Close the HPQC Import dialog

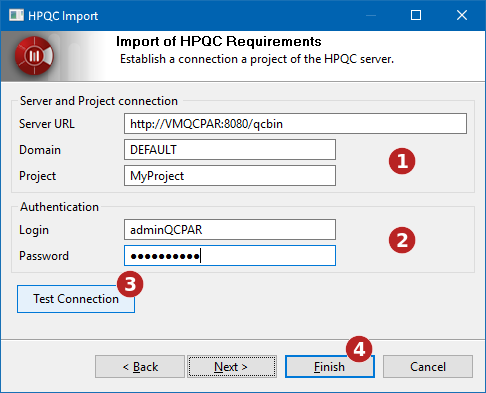tap(462, 15)
